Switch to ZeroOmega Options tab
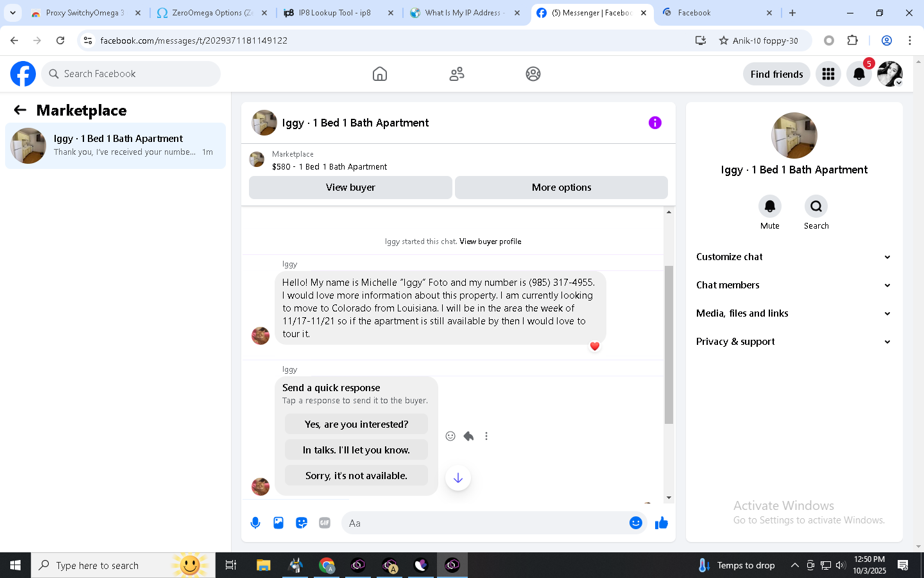This screenshot has width=924, height=578. click(212, 13)
